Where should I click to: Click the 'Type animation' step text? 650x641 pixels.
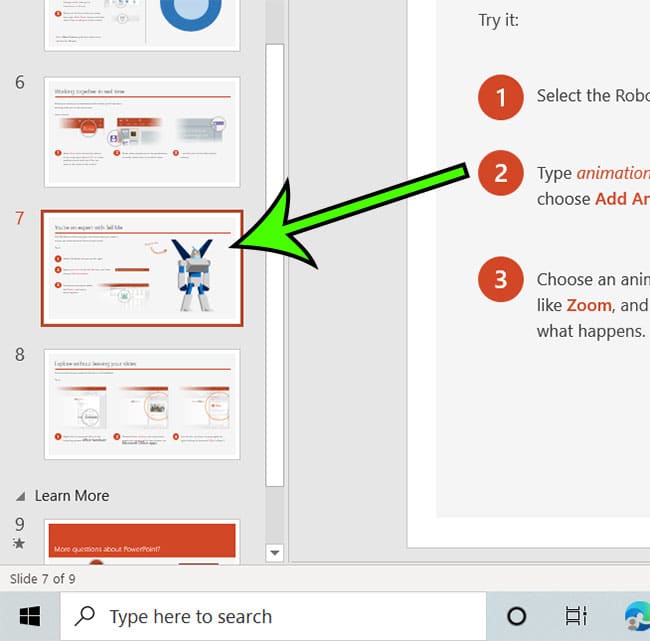click(x=593, y=173)
